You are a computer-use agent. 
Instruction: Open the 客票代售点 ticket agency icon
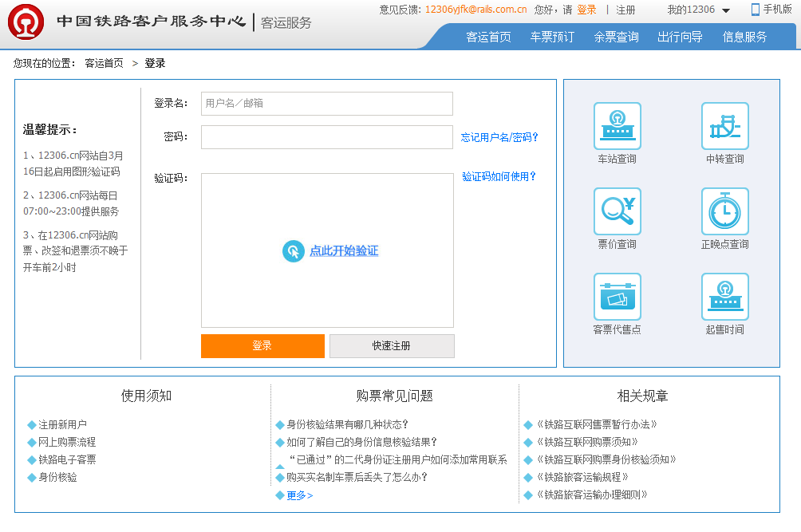click(x=617, y=297)
